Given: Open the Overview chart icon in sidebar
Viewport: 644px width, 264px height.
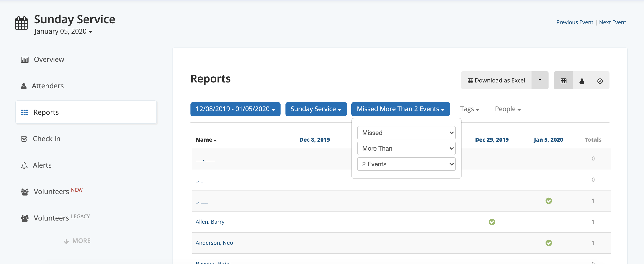Looking at the screenshot, I should click(25, 60).
